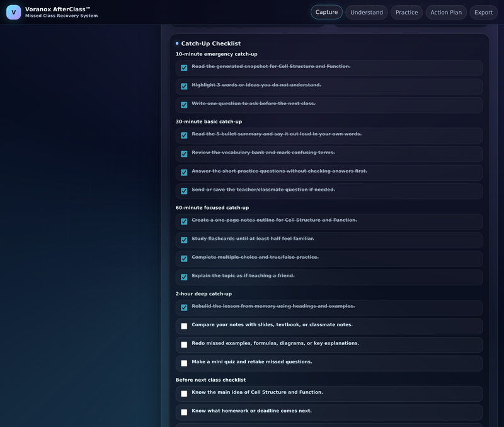
Task: Click text 'Know what homework or deadline comes next.'
Action: [x=251, y=411]
